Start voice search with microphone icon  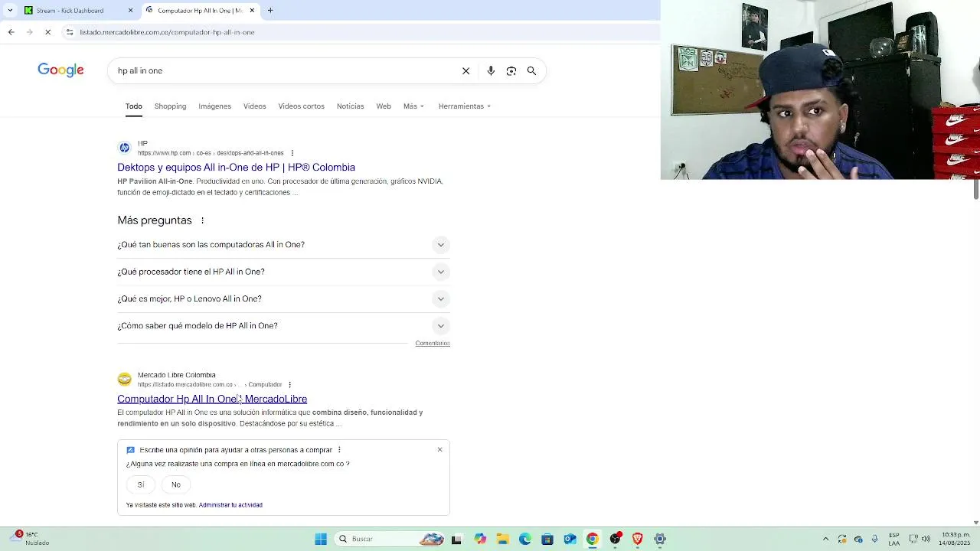(x=491, y=70)
